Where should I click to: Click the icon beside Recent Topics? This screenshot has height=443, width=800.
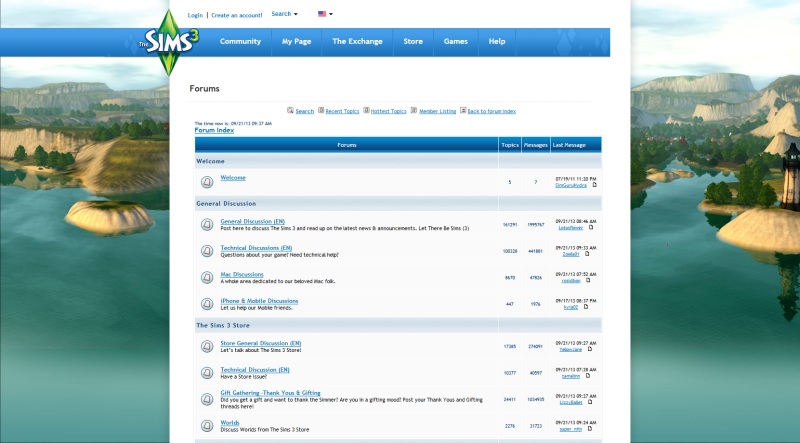pos(321,110)
